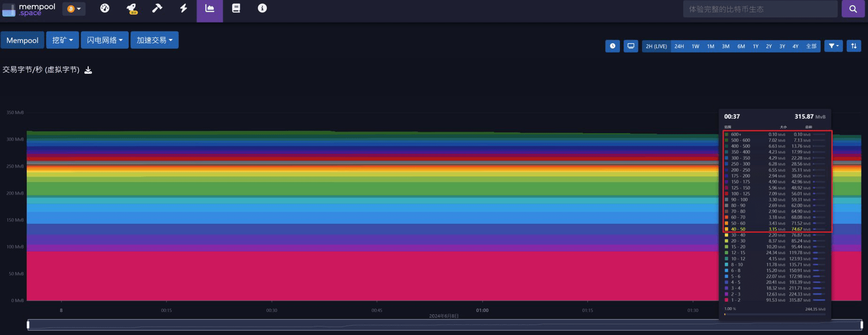Click the 244.35 MvB value in tooltip

pos(815,309)
